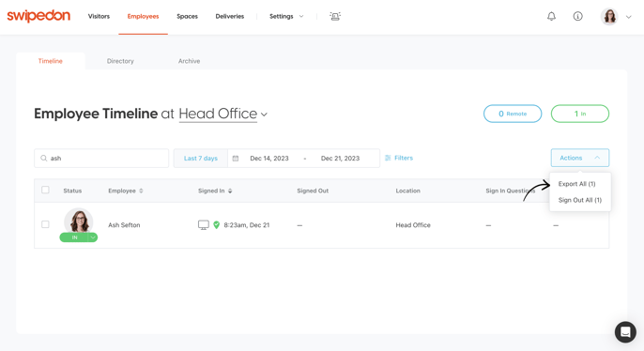
Task: Collapse the Actions dropdown
Action: pyautogui.click(x=579, y=158)
